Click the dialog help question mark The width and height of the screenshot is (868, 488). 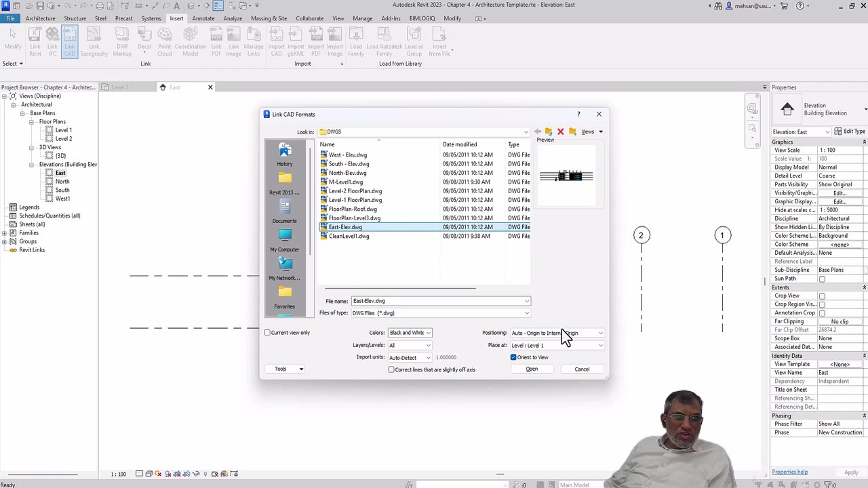point(578,114)
